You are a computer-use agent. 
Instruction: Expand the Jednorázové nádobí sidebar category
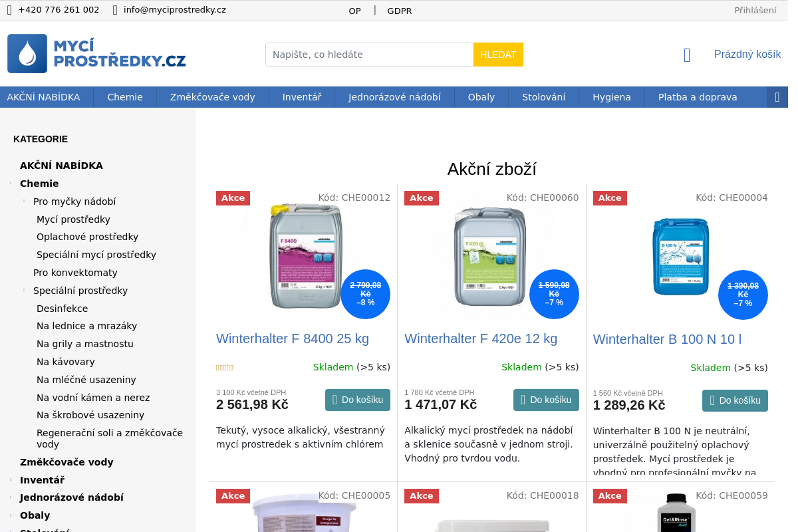tap(11, 497)
